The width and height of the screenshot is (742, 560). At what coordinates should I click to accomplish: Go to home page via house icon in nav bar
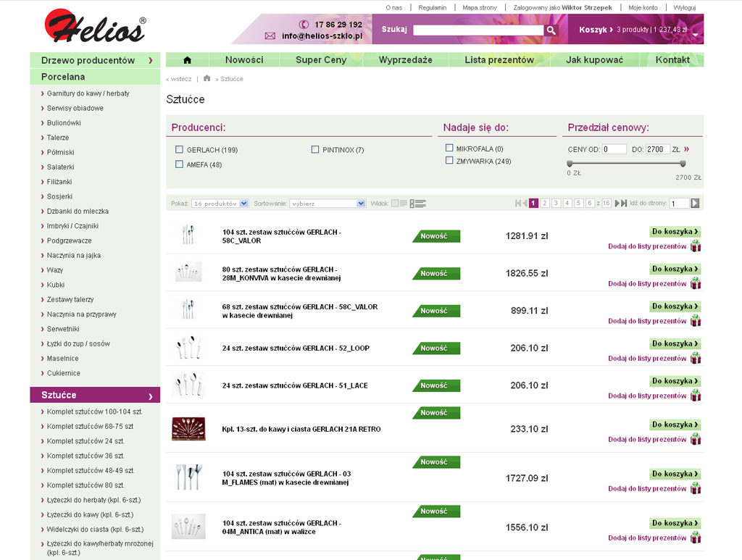click(x=187, y=60)
